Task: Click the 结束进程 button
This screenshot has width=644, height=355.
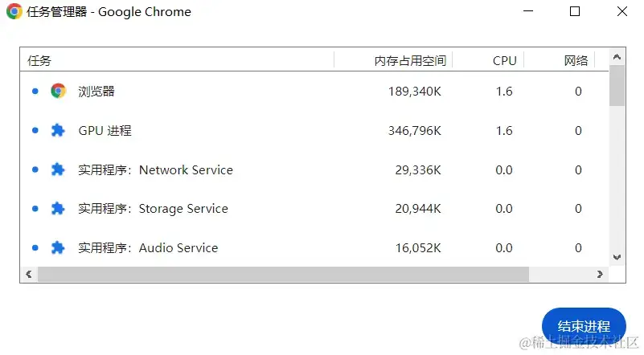Action: pos(584,326)
